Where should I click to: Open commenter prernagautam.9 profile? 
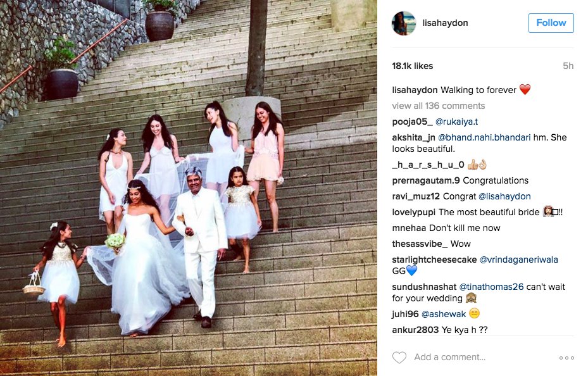pos(425,180)
